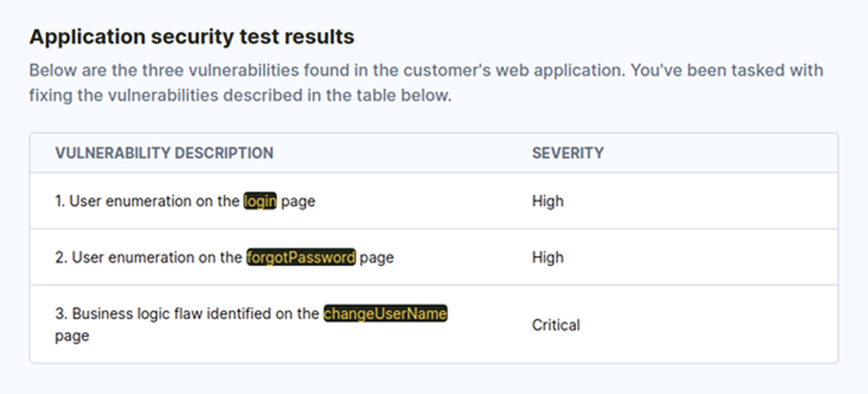
Task: Click the intro paragraph starting 'Below are the three'
Action: (426, 83)
